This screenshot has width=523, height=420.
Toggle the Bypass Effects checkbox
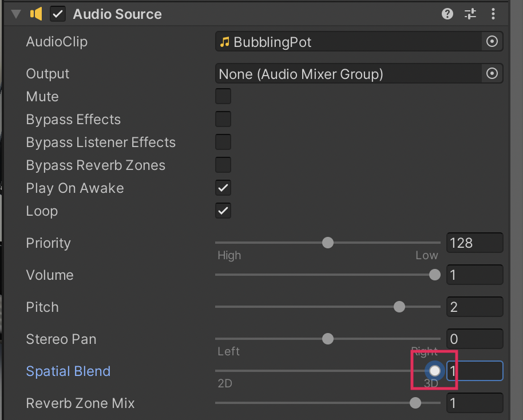(223, 119)
